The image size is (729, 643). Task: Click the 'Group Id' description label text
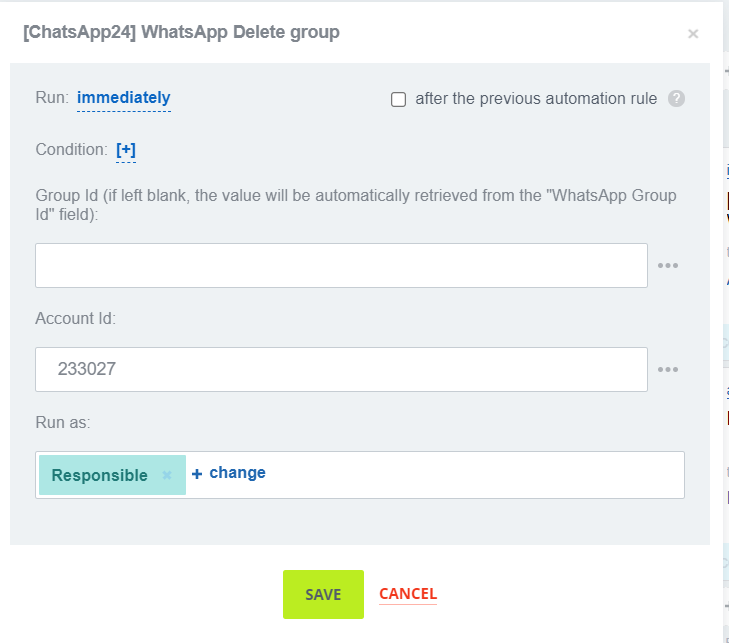click(x=355, y=204)
